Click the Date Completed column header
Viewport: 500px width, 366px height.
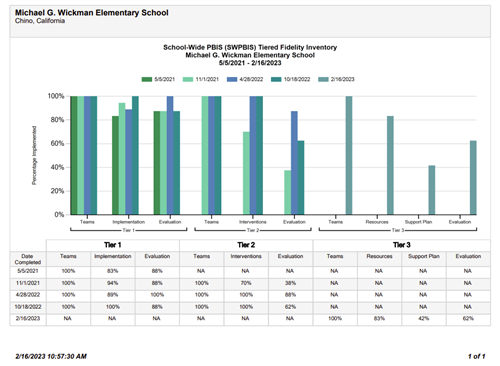(28, 259)
